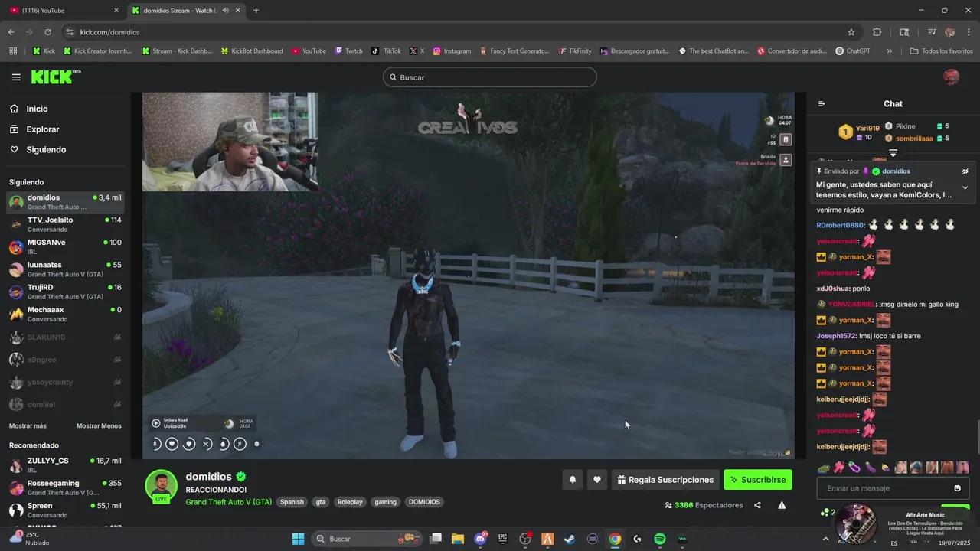Open TrujiRD channel in sidebar
980x551 pixels.
[64, 292]
